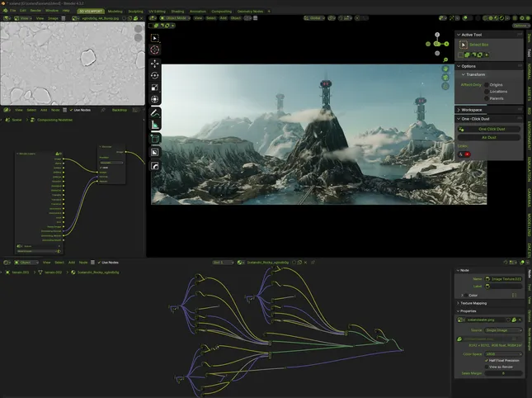This screenshot has width=532, height=398.
Task: Switch to the Shading workspace tab
Action: click(x=177, y=12)
